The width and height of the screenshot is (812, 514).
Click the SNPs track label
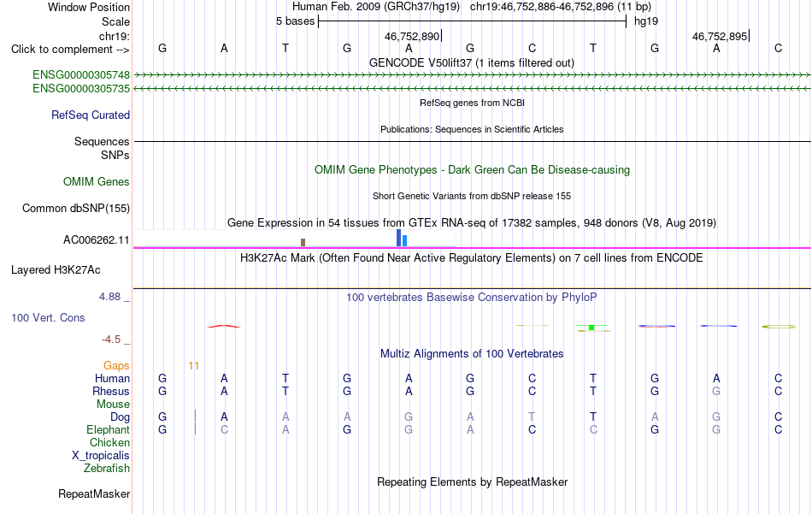[115, 155]
